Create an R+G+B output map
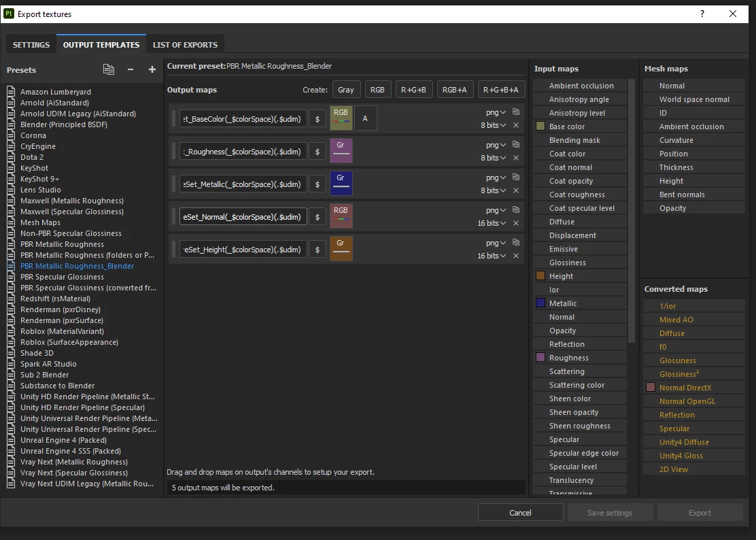This screenshot has width=756, height=540. 413,90
